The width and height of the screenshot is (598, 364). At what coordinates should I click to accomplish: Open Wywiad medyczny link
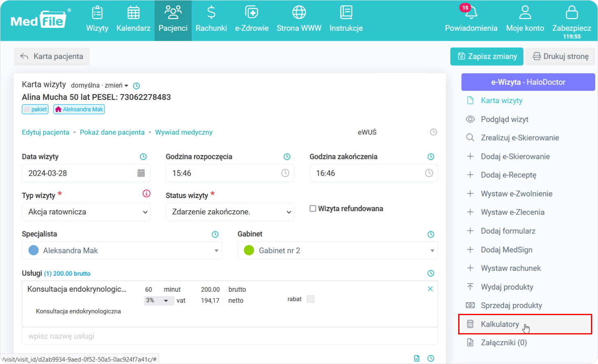click(x=184, y=132)
